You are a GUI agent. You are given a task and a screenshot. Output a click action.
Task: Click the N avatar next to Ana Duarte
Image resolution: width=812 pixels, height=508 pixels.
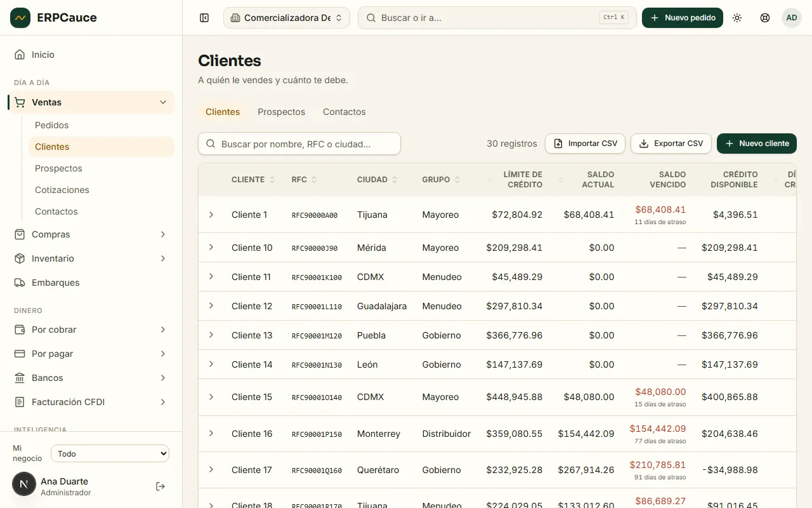(24, 484)
